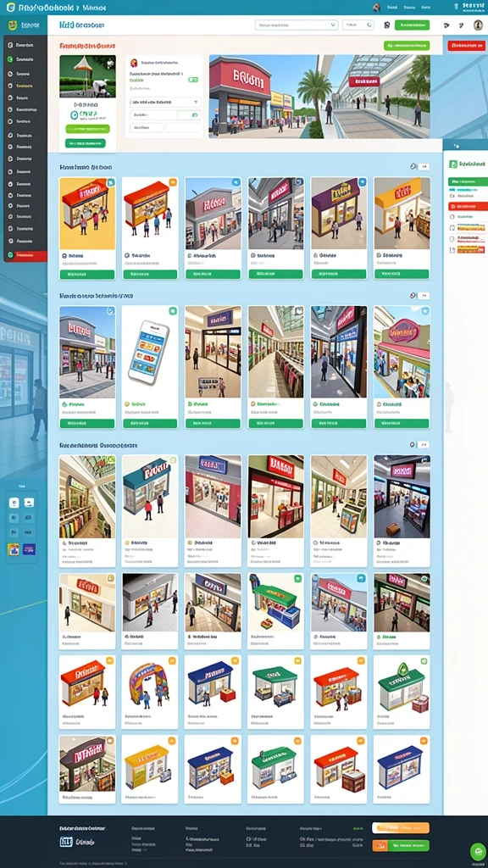This screenshot has width=488, height=868.
Task: Click the blue badge on the first store card
Action: [111, 182]
